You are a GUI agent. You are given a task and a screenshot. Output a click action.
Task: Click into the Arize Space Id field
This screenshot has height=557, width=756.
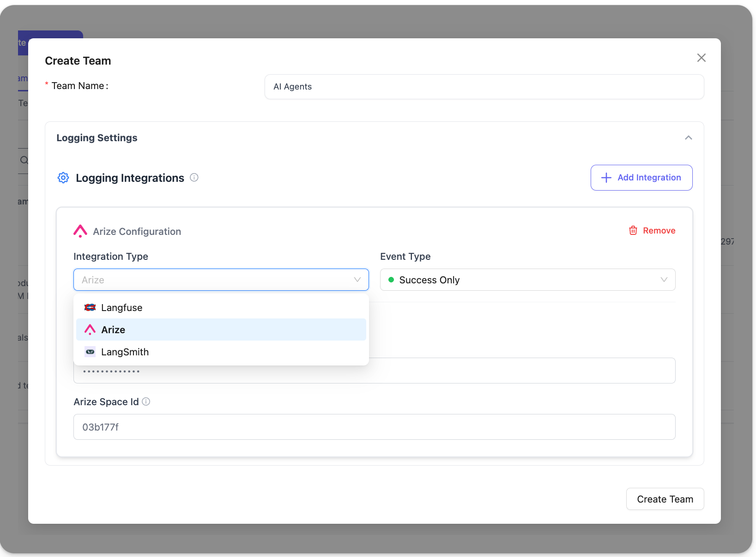click(x=374, y=427)
